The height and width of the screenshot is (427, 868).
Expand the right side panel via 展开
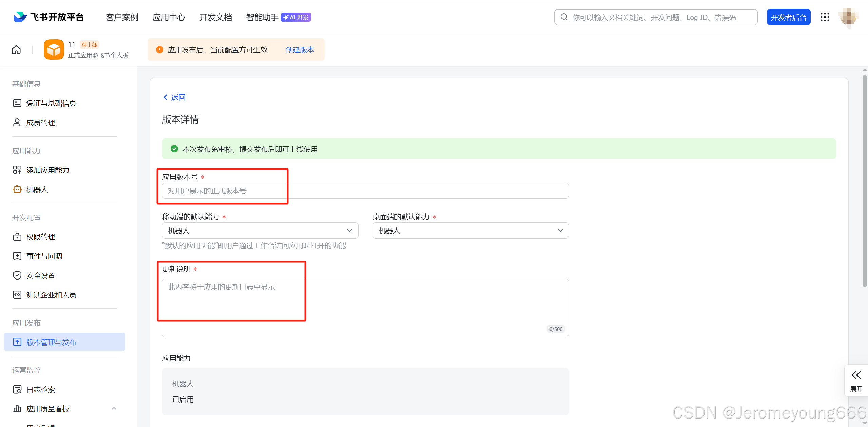856,380
